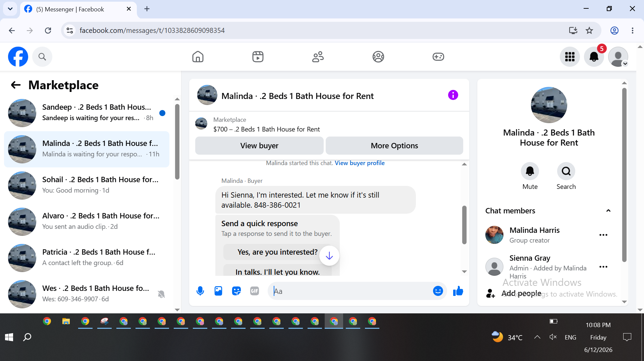Reload the page in the browser
Image resolution: width=644 pixels, height=361 pixels.
click(48, 31)
